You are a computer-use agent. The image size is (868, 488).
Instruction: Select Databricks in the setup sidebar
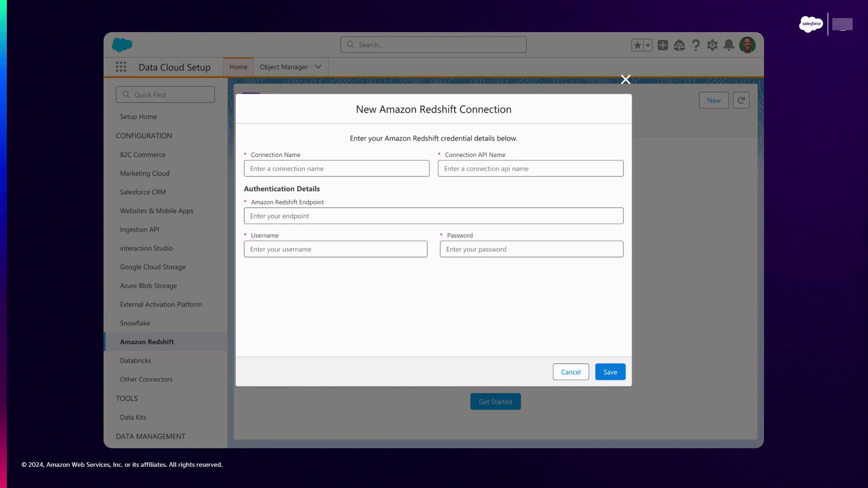point(135,361)
